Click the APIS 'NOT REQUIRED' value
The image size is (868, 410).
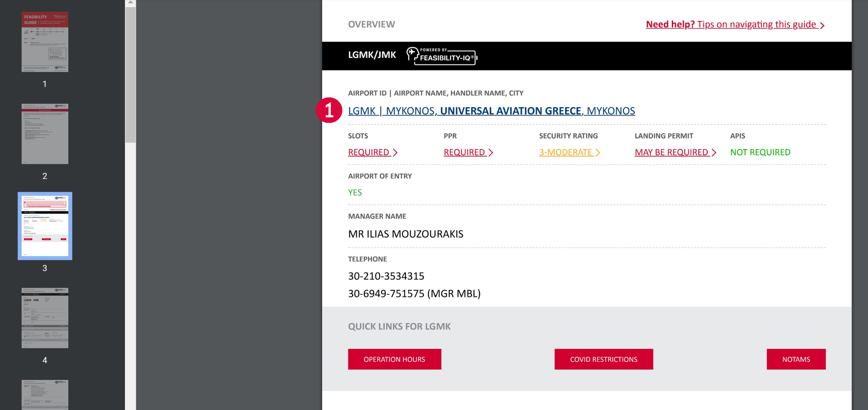point(760,152)
